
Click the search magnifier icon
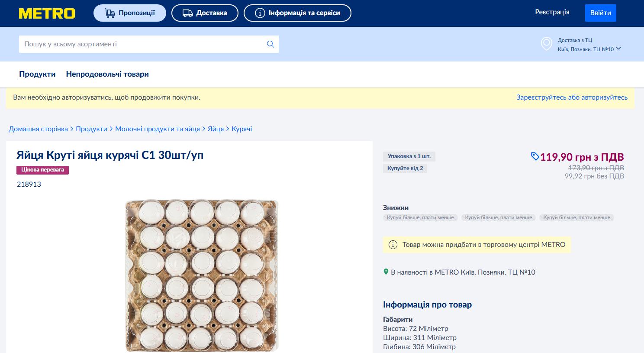tap(270, 44)
